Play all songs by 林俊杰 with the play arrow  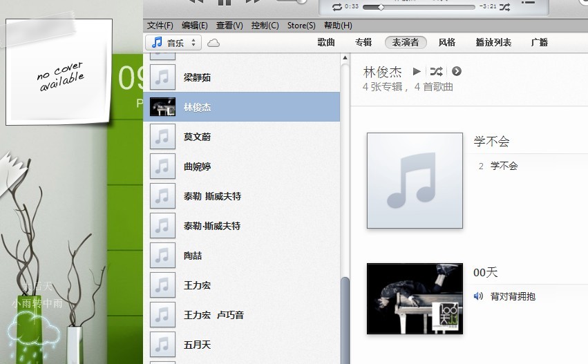(416, 71)
